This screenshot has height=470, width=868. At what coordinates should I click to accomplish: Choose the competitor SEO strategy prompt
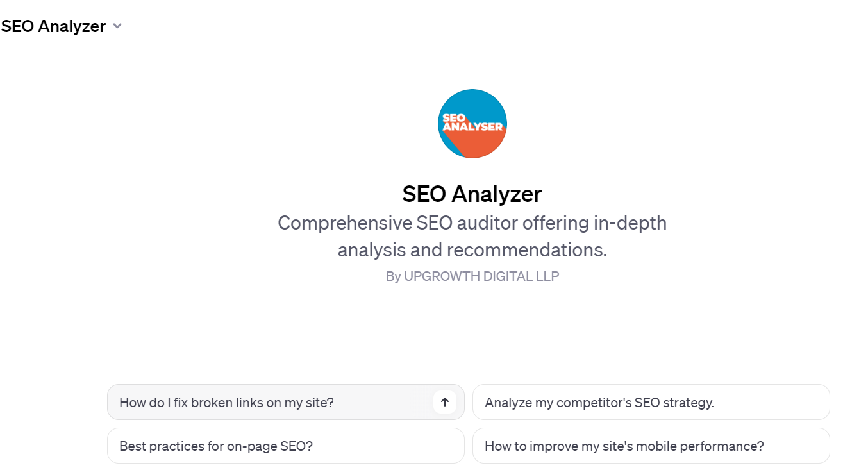[651, 402]
